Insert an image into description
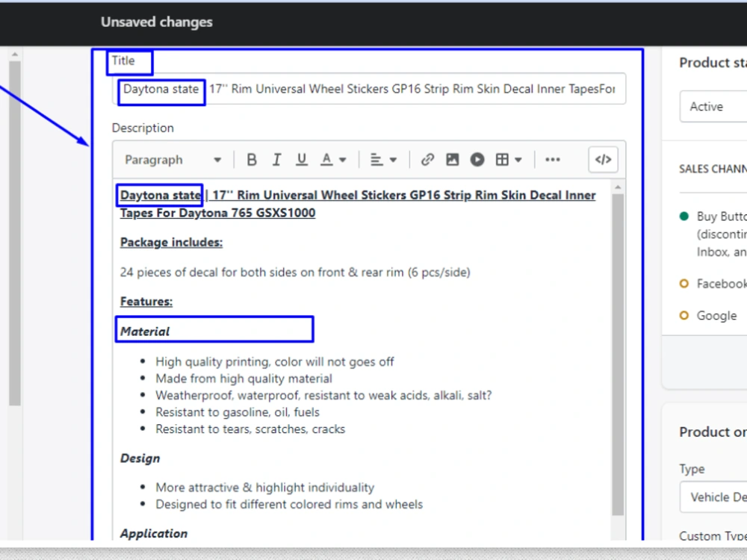 pyautogui.click(x=452, y=160)
